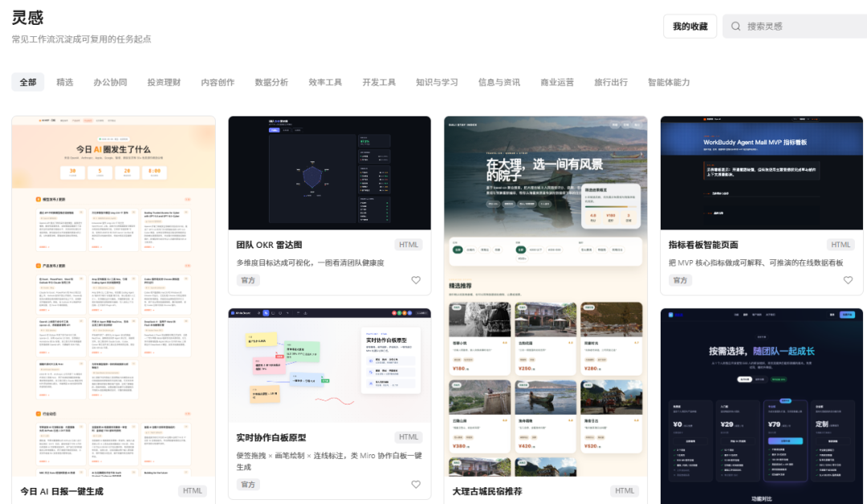Screen dimensions: 867x504
Task: Select the 全部 category tab
Action: click(28, 83)
